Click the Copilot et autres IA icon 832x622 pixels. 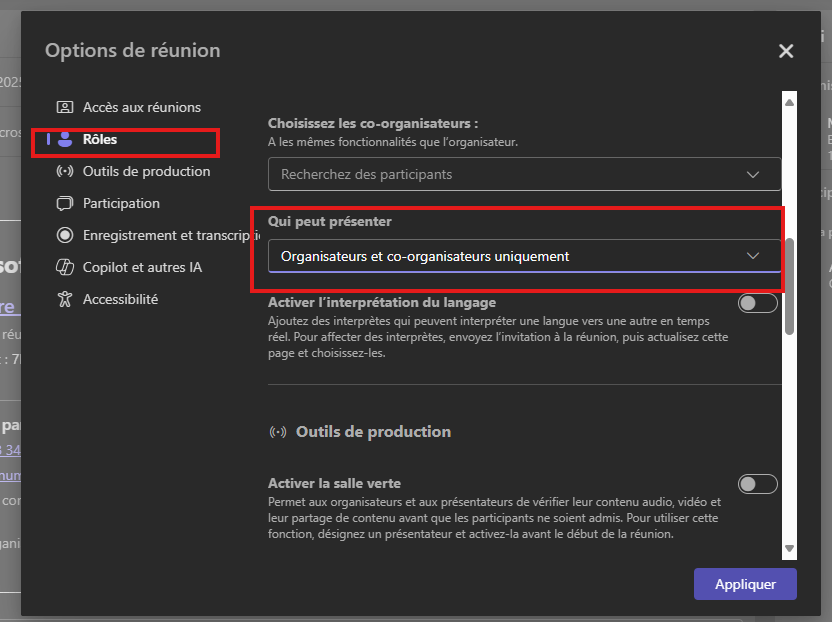point(65,267)
